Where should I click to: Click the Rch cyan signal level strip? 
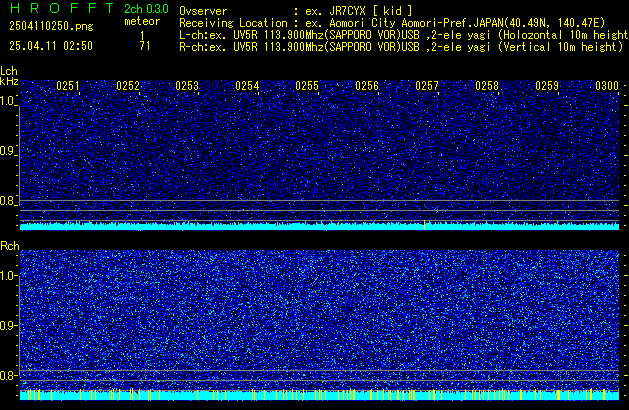click(x=319, y=395)
